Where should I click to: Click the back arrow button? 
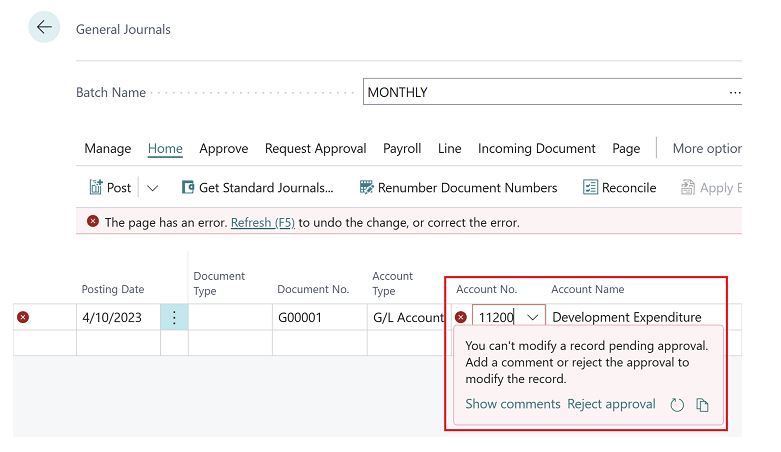click(x=43, y=28)
